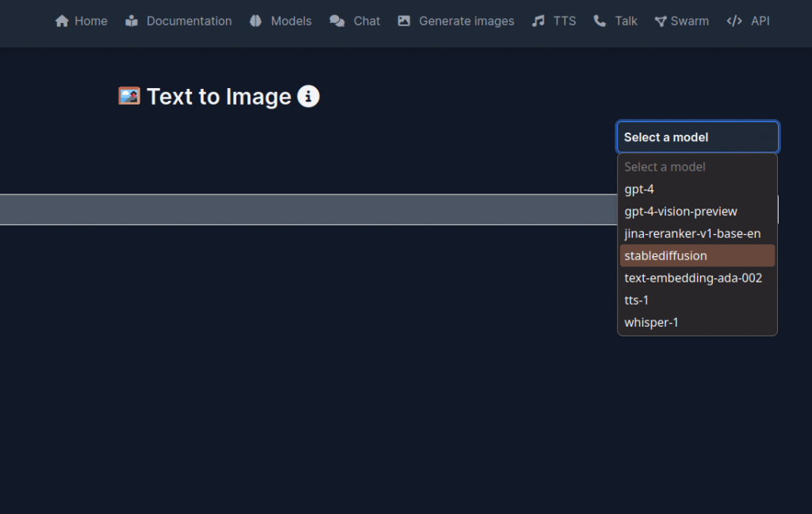Click the Generate images picture icon
Image resolution: width=812 pixels, height=514 pixels.
[404, 21]
